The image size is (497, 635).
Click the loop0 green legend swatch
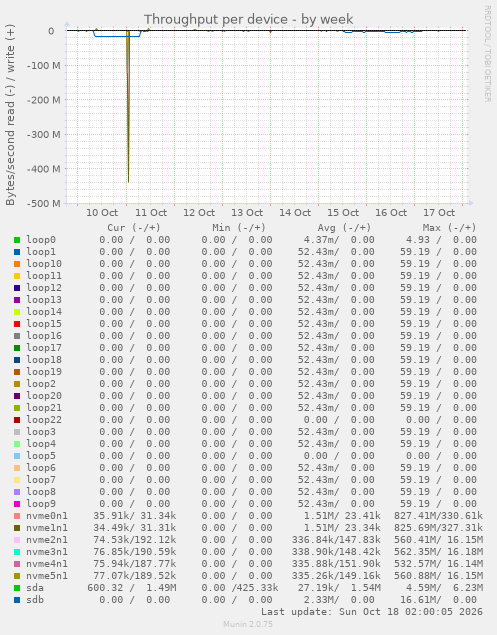17,240
